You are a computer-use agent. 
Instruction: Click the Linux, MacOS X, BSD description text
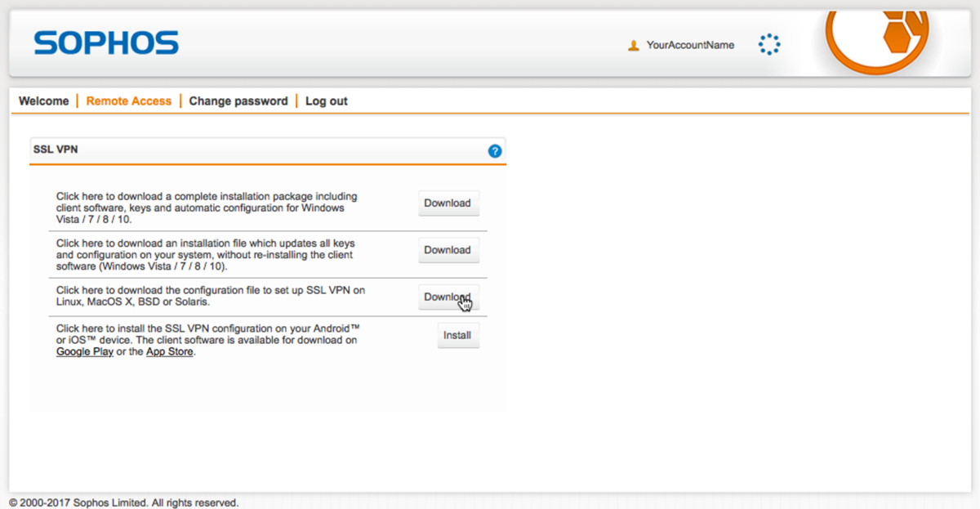(211, 296)
